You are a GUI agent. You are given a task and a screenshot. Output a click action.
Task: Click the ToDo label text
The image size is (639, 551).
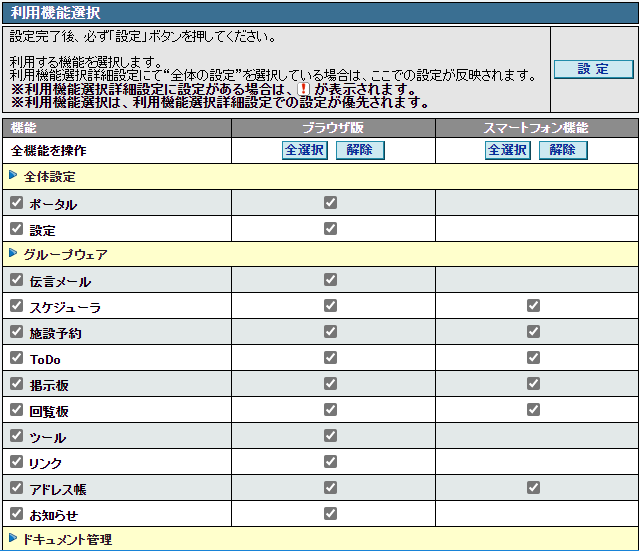[x=45, y=359]
